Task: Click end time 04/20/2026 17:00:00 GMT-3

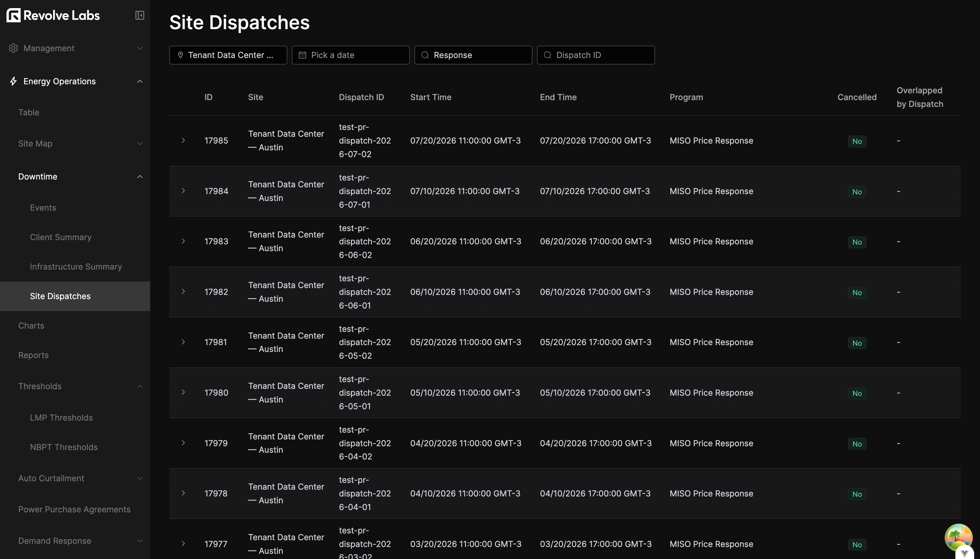Action: pyautogui.click(x=596, y=443)
